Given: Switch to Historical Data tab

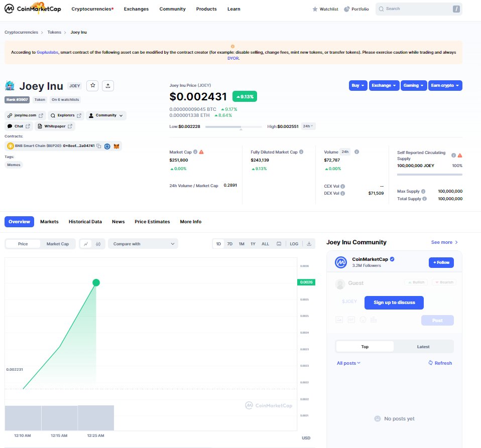Looking at the screenshot, I should (x=85, y=222).
